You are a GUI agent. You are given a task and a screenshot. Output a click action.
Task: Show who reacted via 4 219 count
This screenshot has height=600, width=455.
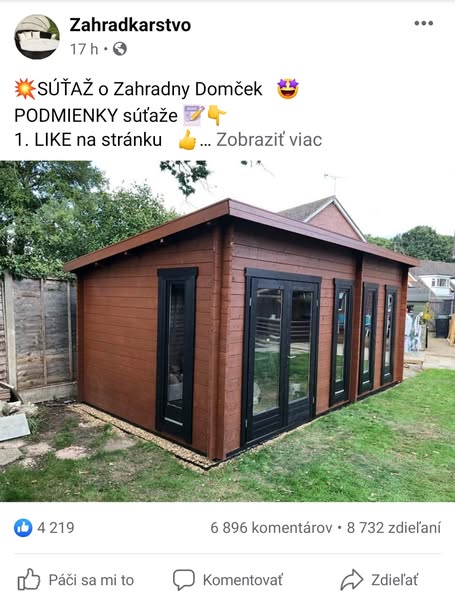[56, 528]
